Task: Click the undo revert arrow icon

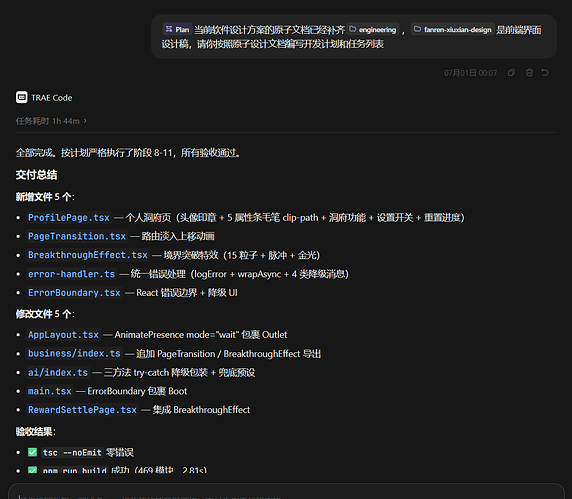Action: pos(545,73)
